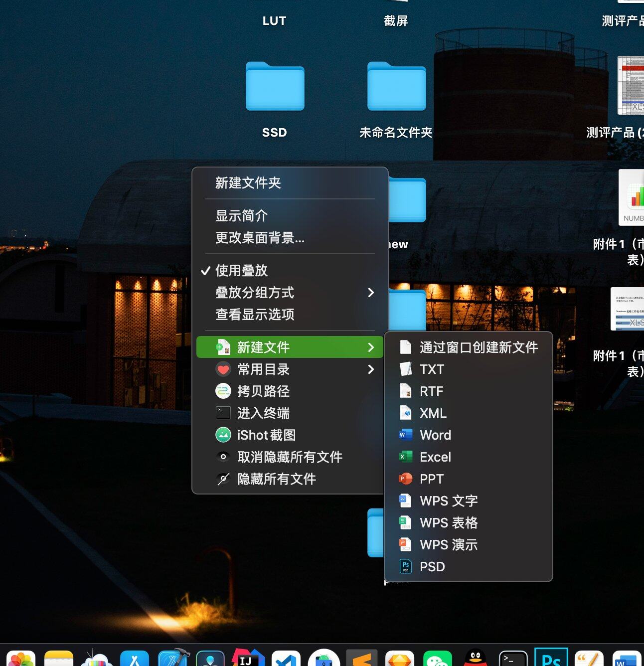Click the 未命名文件夹 folder name label
Screen dimensions: 644x666
pos(396,133)
